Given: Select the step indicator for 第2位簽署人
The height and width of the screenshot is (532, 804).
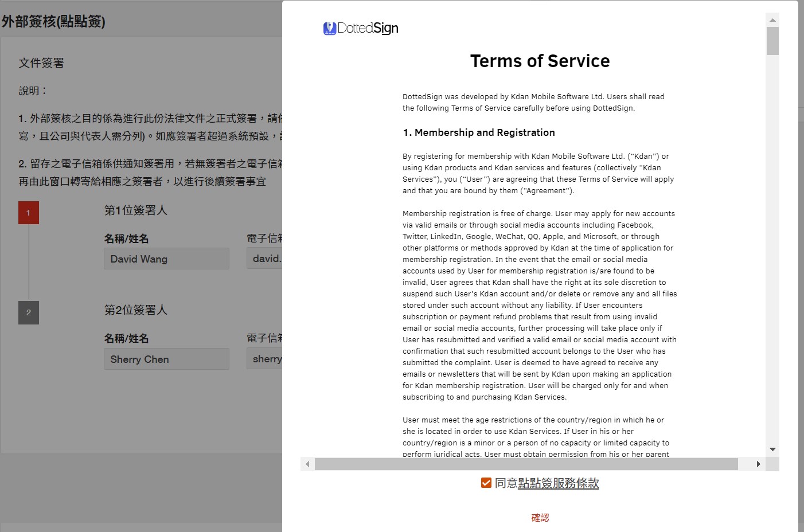Looking at the screenshot, I should pyautogui.click(x=28, y=312).
